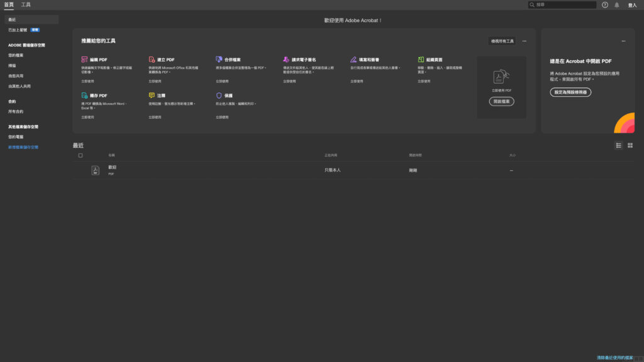
Task: Click the 建立 PDF title text
Action: [166, 60]
